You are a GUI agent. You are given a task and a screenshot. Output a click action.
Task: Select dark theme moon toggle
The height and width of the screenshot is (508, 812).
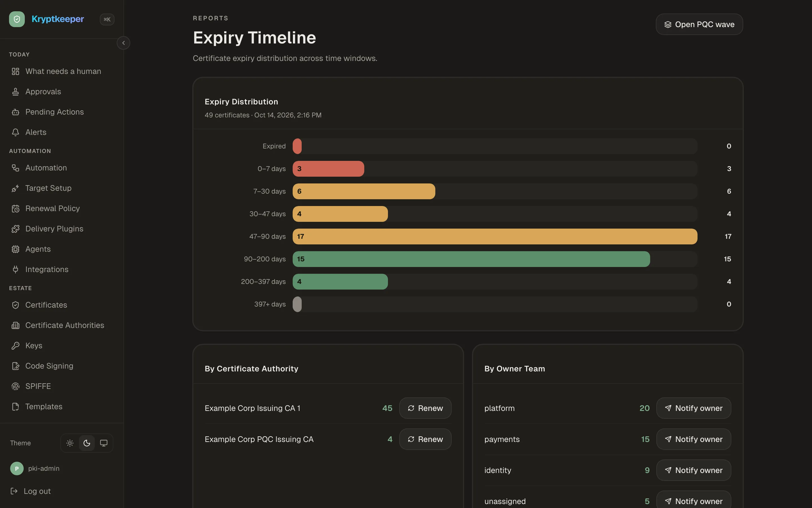87,443
